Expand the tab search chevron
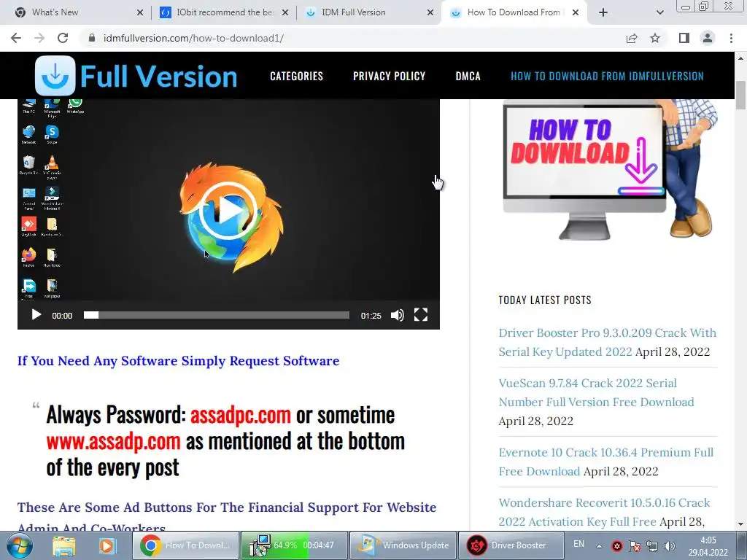747x560 pixels. (x=659, y=12)
